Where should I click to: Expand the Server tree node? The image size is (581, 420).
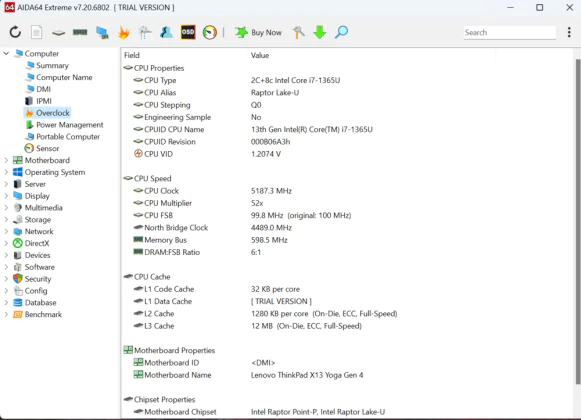coord(6,184)
